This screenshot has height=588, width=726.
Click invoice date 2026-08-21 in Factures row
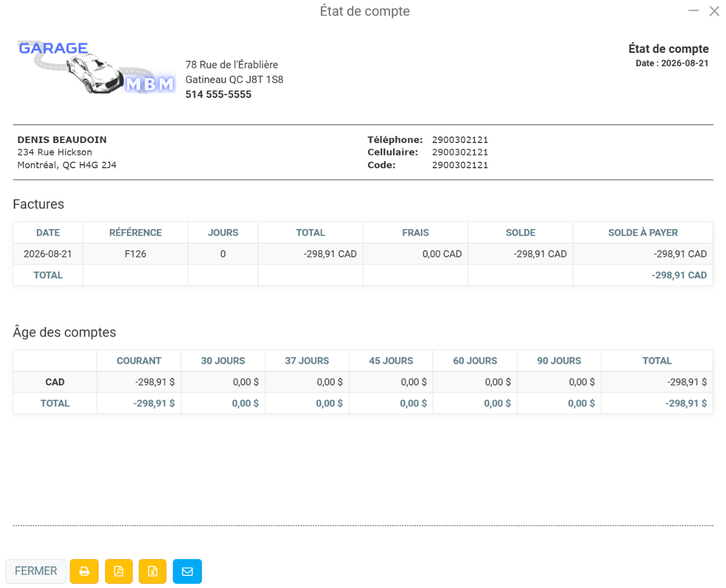48,254
